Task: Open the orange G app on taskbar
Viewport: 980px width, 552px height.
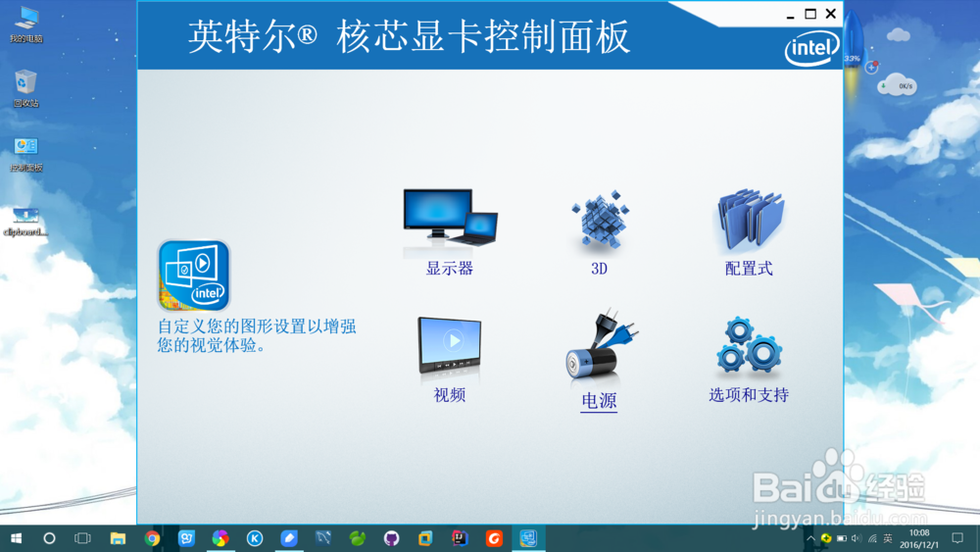Action: click(494, 538)
